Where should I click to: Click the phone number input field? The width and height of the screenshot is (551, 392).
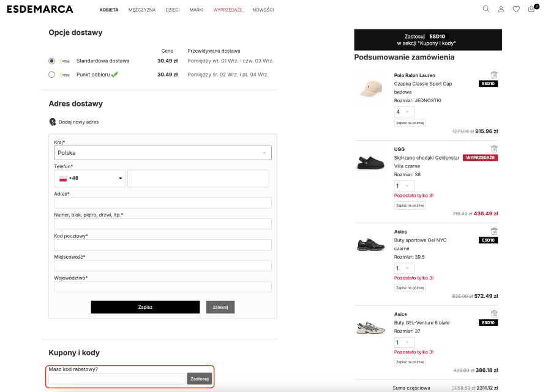pyautogui.click(x=198, y=179)
